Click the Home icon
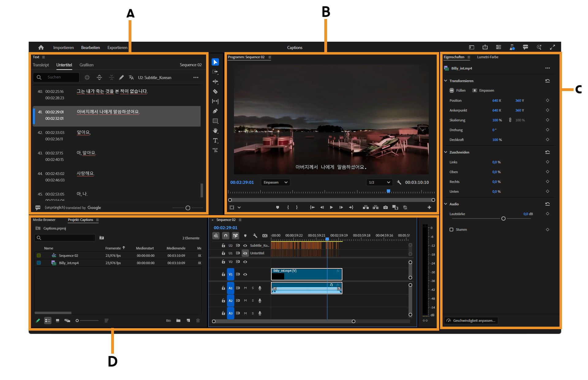 [x=41, y=47]
